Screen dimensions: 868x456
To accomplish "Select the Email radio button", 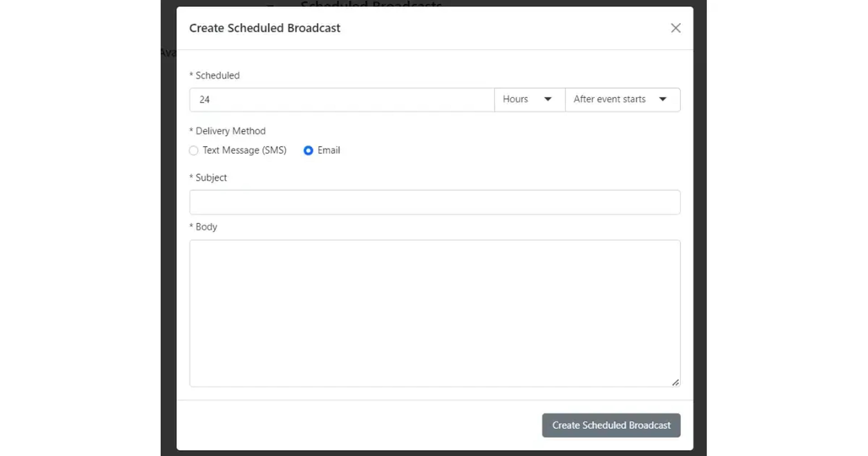I will [x=308, y=150].
